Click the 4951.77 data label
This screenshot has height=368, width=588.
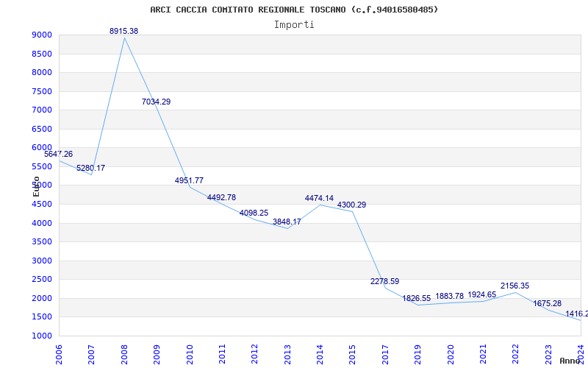click(x=189, y=180)
